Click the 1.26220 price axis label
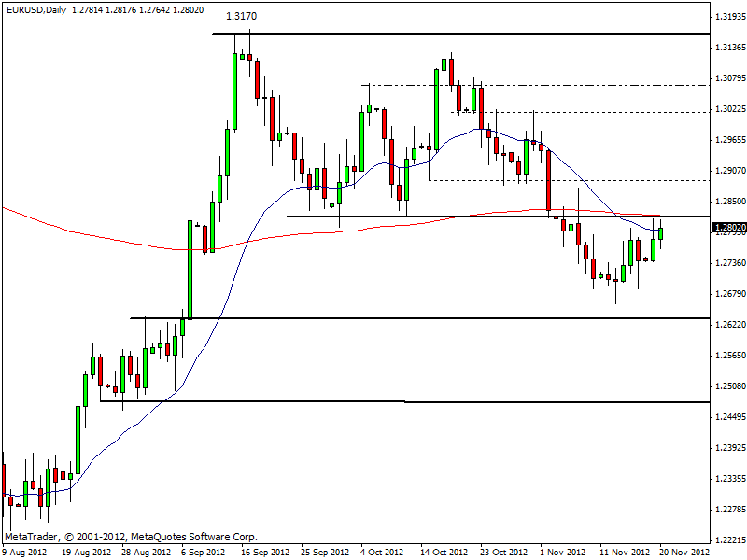Screen dimensions: 747x560 tap(728, 325)
